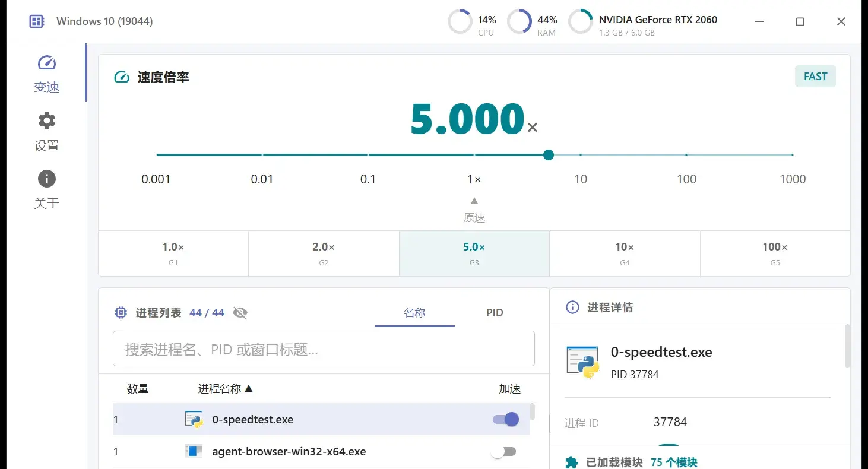Switch to the PID tab
This screenshot has width=868, height=469.
(x=495, y=313)
